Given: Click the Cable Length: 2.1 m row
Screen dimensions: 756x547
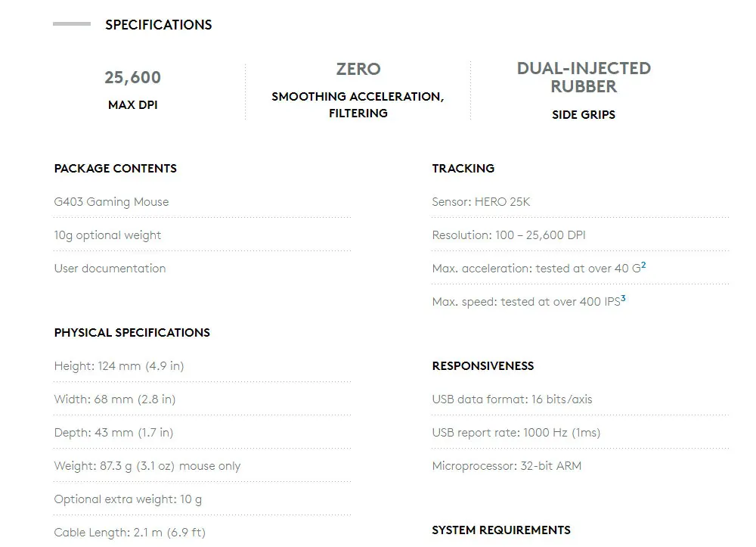Looking at the screenshot, I should click(129, 533).
